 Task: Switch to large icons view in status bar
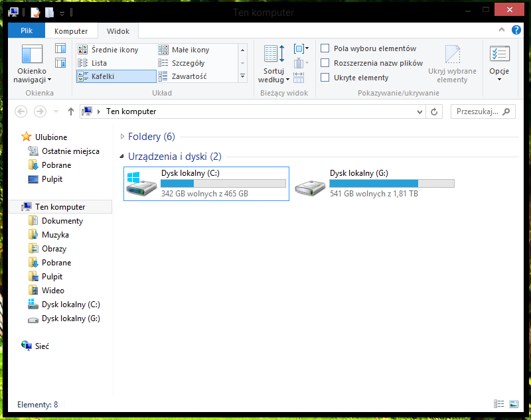(513, 404)
